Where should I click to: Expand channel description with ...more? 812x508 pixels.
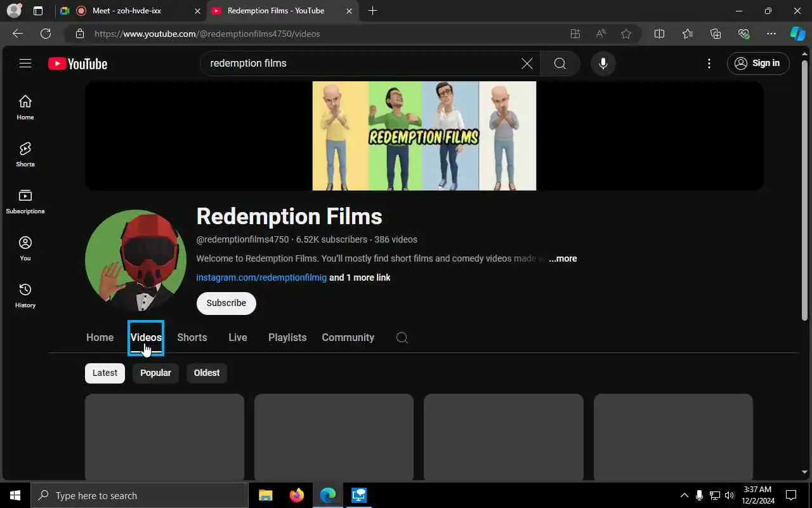pos(563,258)
